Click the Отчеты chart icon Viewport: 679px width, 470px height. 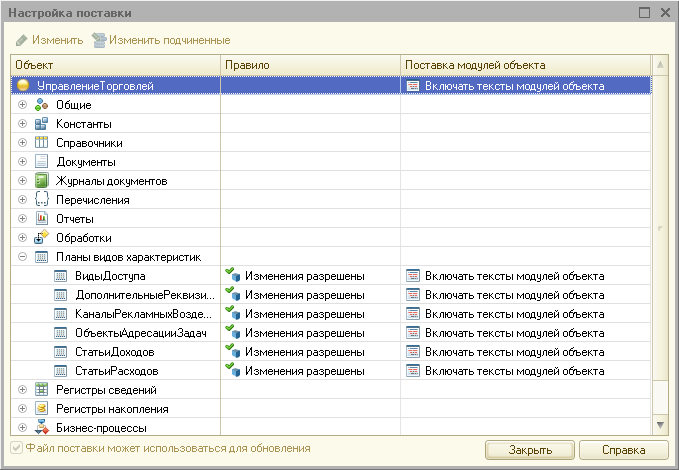click(x=42, y=219)
